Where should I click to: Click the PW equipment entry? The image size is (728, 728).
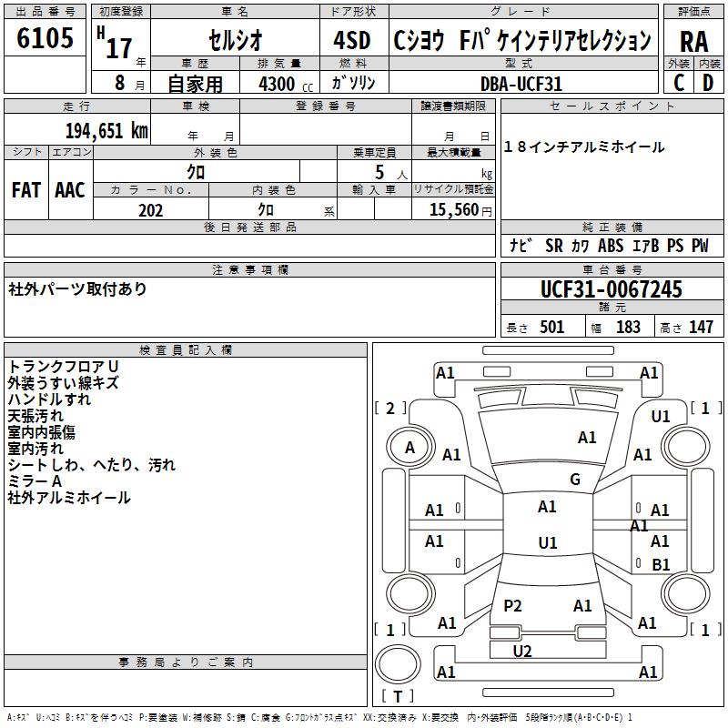point(700,245)
